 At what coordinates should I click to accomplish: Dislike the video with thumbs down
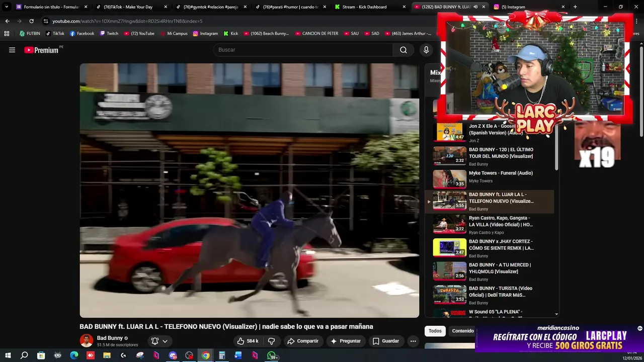tap(271, 341)
